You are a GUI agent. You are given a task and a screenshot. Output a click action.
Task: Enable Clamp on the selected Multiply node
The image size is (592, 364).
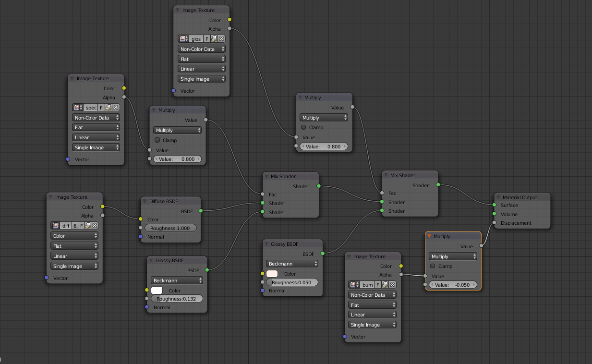pos(433,266)
